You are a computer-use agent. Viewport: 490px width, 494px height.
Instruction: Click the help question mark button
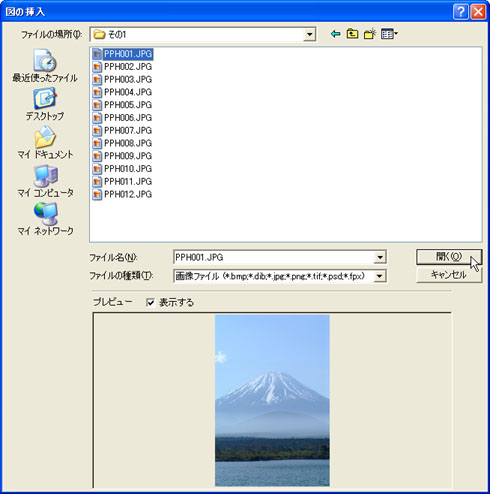[461, 12]
